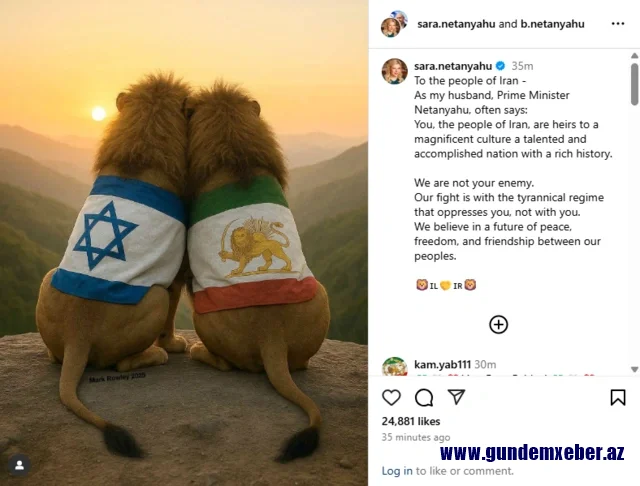
Task: Open the header collaborators avatar
Action: [x=394, y=24]
